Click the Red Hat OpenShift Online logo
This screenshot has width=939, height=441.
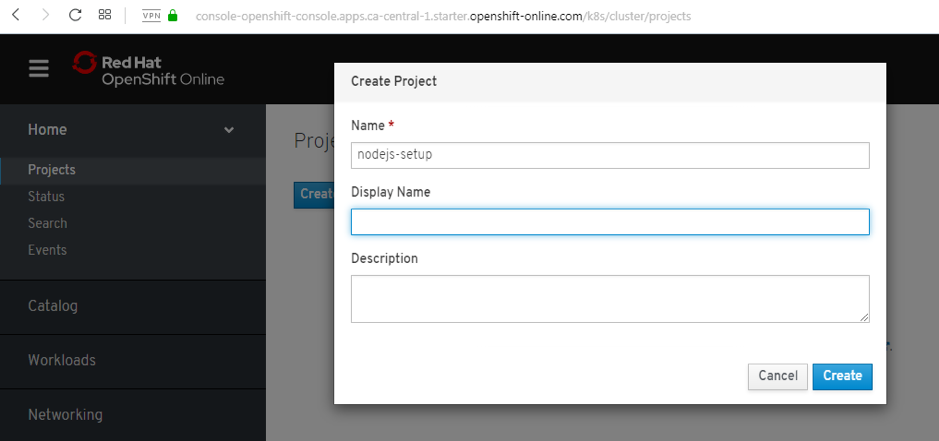pos(149,70)
